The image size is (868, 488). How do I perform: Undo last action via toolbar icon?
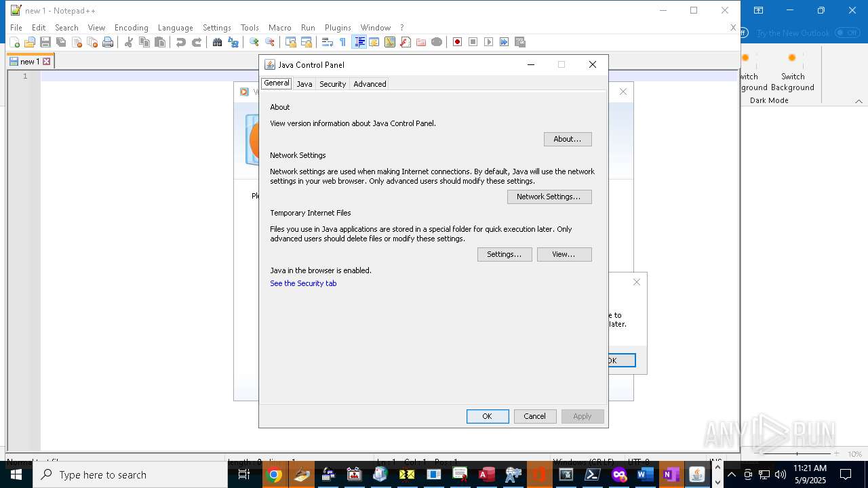180,42
